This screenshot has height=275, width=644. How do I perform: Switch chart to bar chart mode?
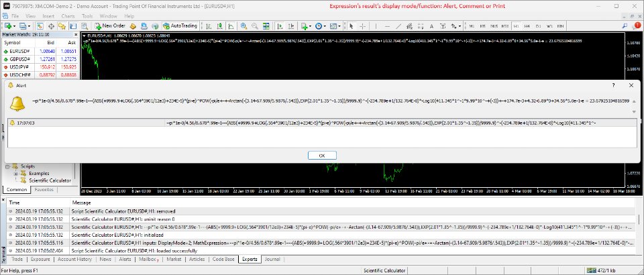click(209, 26)
